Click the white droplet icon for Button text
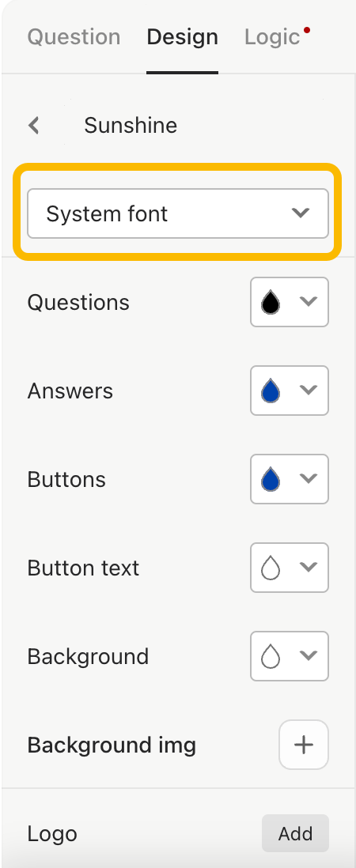 (271, 568)
